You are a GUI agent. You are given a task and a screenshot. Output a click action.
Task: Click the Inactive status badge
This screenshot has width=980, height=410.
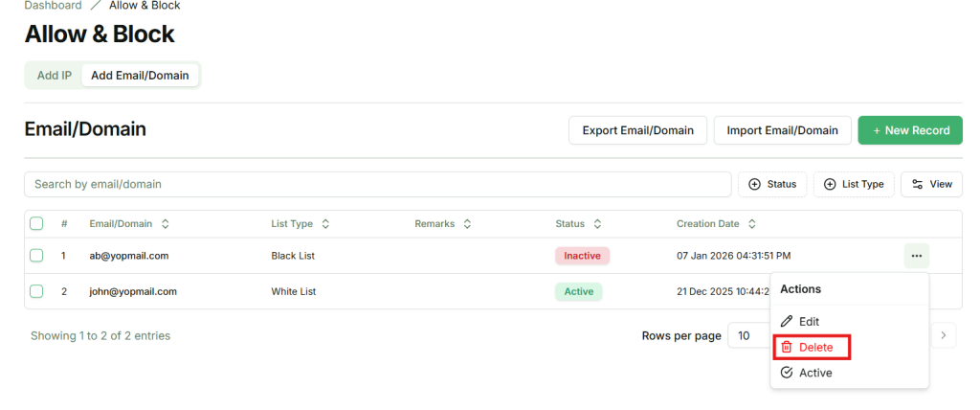tap(582, 256)
